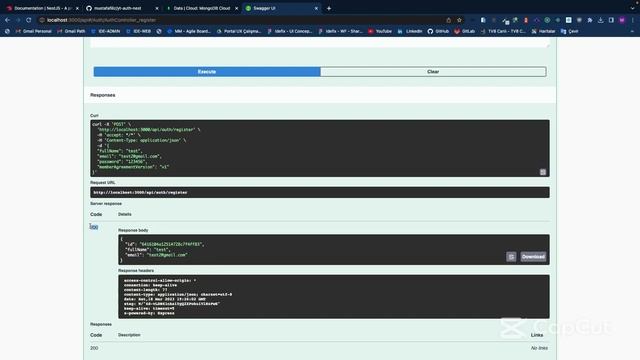Bookmark this page with the star icon

(x=459, y=20)
